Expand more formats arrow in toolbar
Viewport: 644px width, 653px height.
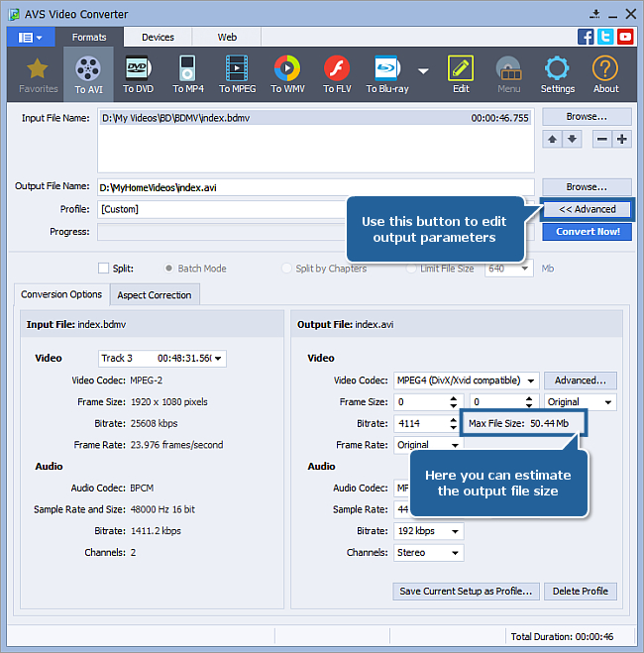[423, 71]
